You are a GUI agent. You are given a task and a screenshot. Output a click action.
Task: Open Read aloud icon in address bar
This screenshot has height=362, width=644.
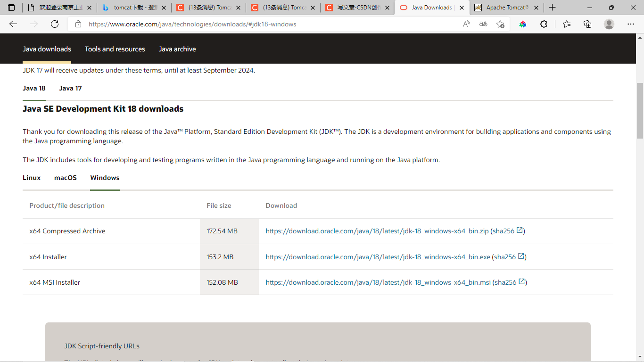click(466, 24)
